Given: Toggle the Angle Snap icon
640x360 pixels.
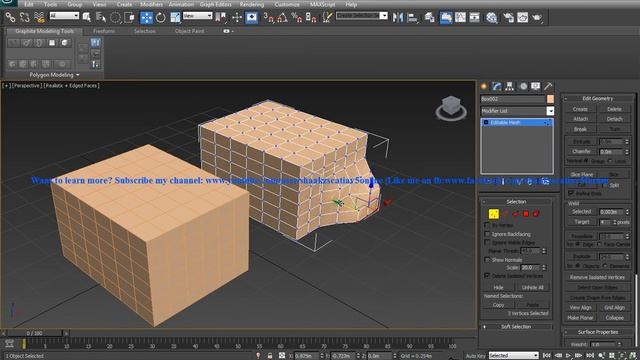Looking at the screenshot, I should pyautogui.click(x=282, y=17).
